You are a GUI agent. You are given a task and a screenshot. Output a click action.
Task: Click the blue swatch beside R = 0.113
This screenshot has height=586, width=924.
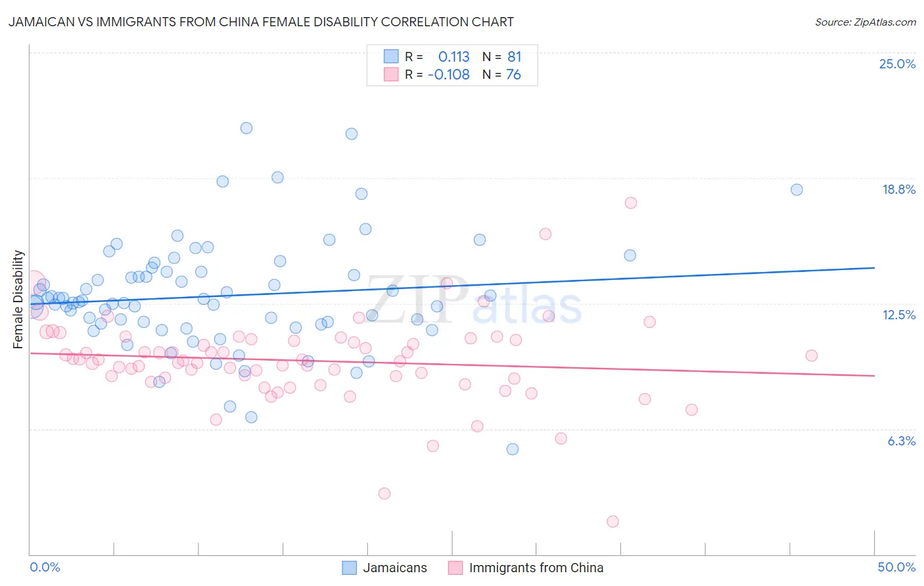click(x=391, y=56)
